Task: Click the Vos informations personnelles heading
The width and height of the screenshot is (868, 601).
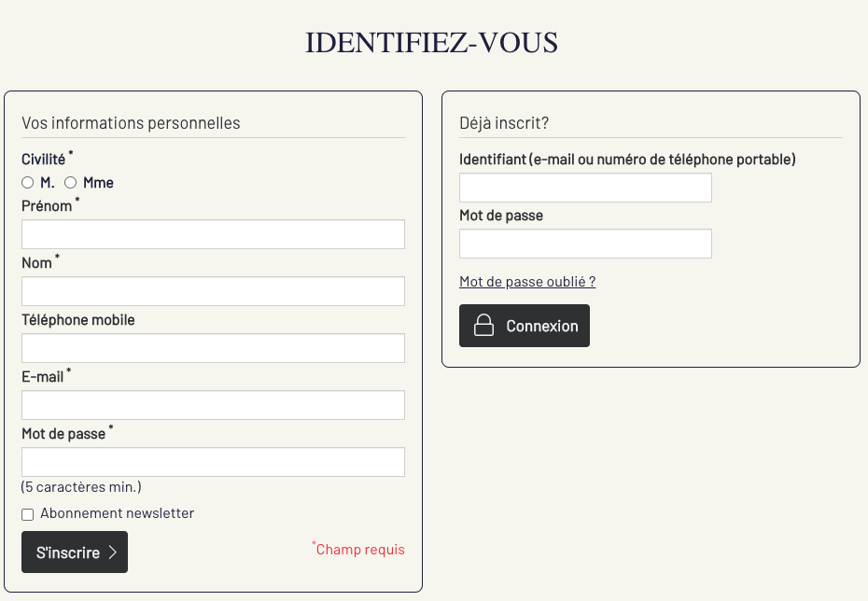Action: (131, 123)
